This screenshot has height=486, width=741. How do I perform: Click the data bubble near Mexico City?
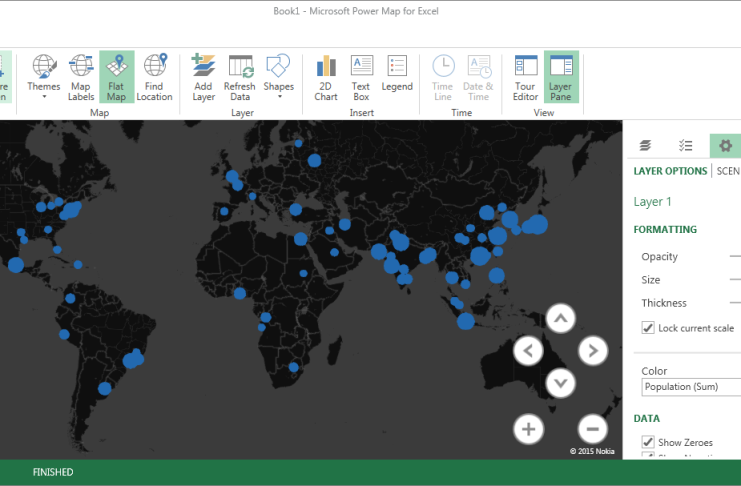coord(16,265)
